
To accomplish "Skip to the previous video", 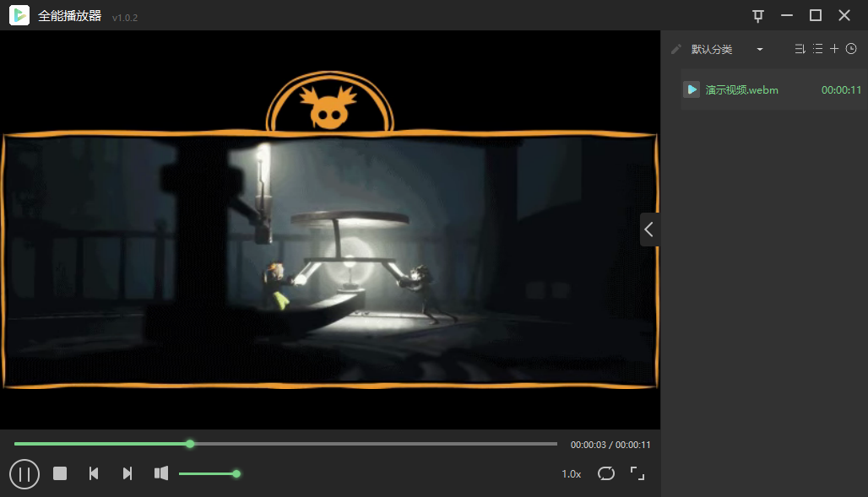I will coord(94,473).
